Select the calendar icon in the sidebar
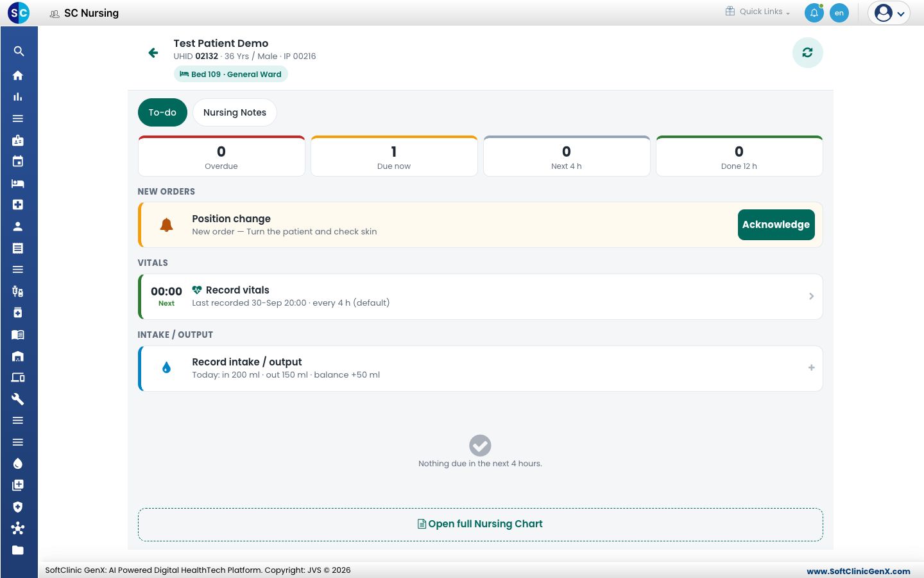This screenshot has height=578, width=924. (18, 161)
